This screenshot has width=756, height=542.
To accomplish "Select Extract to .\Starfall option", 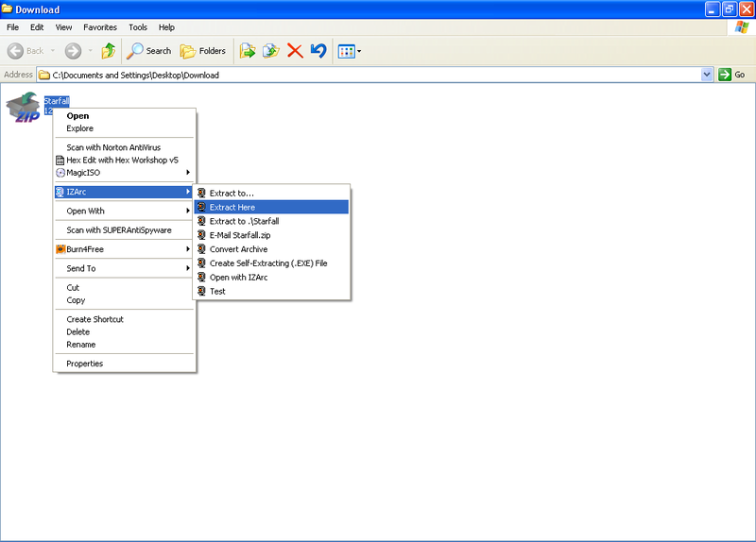I will (x=271, y=221).
